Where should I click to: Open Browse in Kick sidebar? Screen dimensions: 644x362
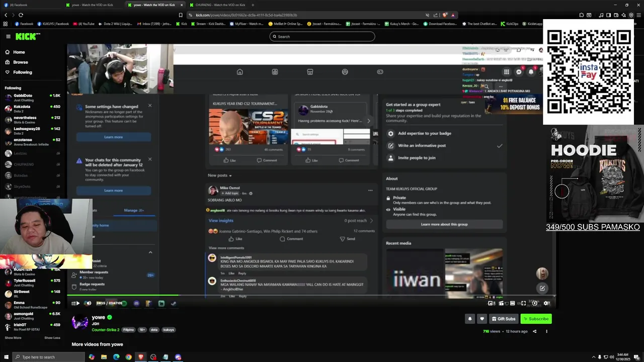coord(21,62)
